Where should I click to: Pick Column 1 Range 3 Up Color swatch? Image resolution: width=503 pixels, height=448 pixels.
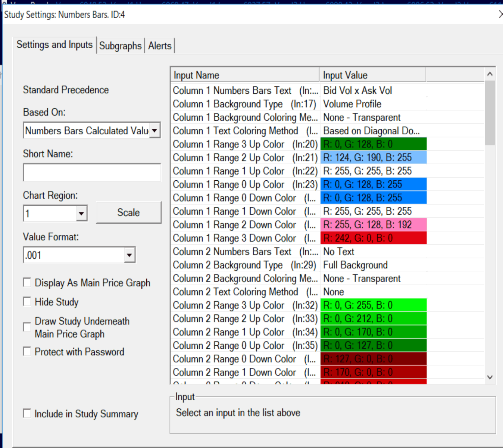click(x=373, y=144)
